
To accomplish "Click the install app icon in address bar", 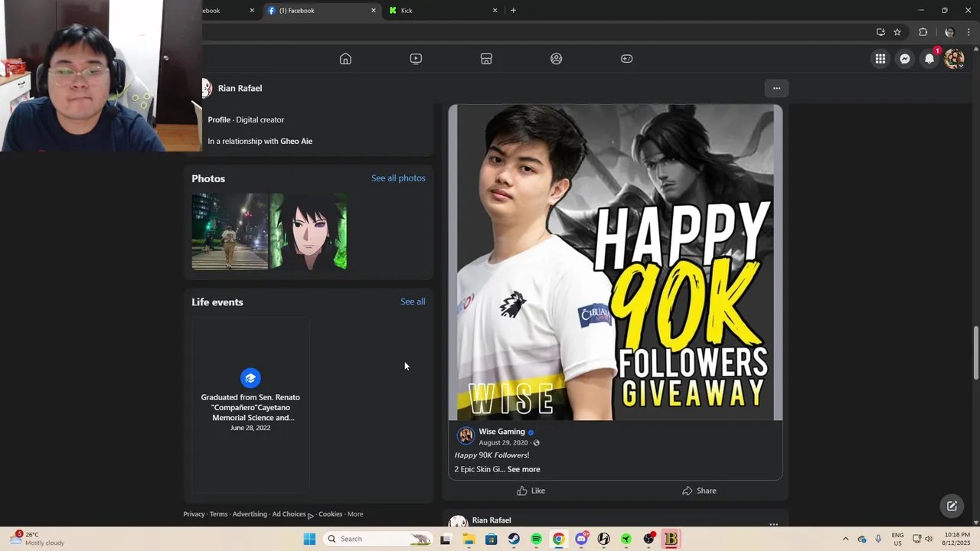I will pos(880,32).
